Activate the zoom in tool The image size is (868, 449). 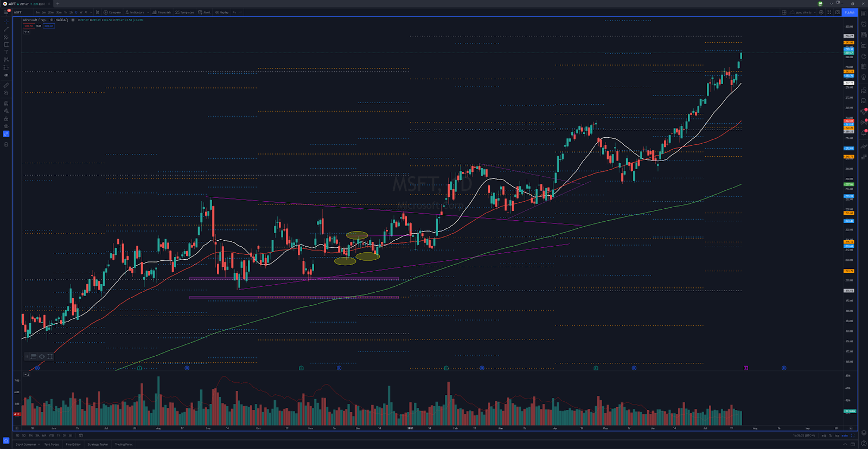point(6,93)
